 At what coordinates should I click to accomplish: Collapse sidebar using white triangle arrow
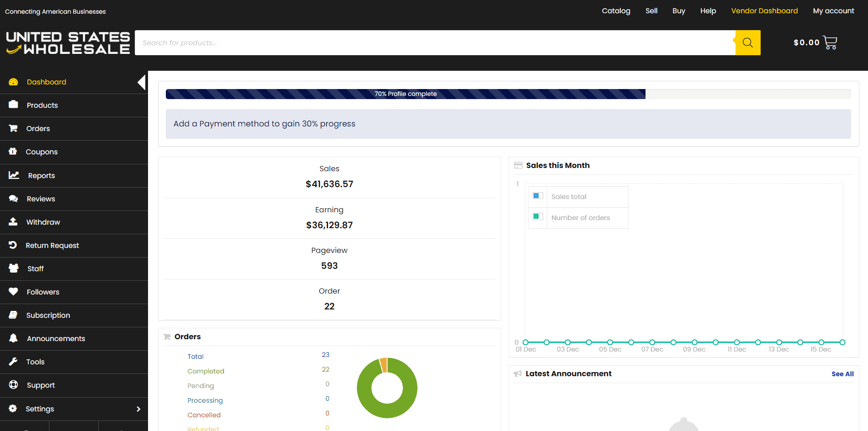click(142, 82)
